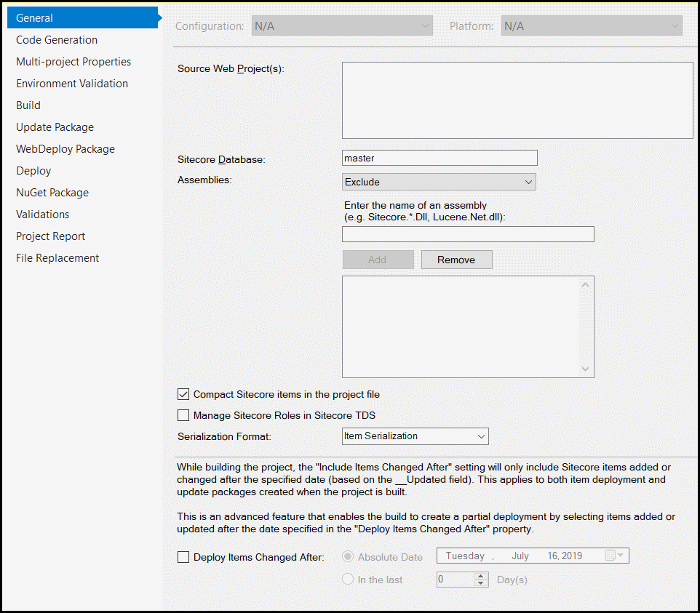Go to Environment Validation settings
Image resolution: width=700 pixels, height=613 pixels.
point(72,84)
